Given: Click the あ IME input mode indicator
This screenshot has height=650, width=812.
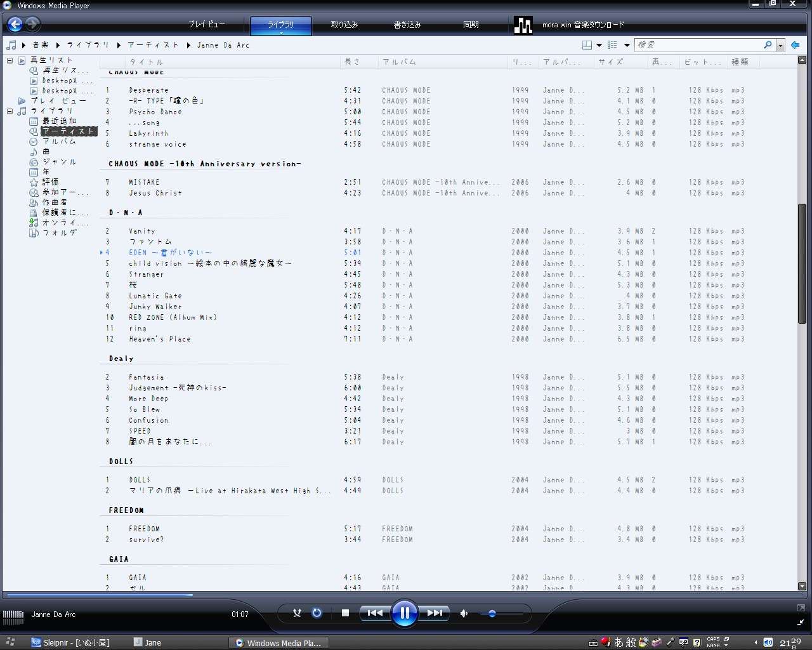Looking at the screenshot, I should 619,642.
